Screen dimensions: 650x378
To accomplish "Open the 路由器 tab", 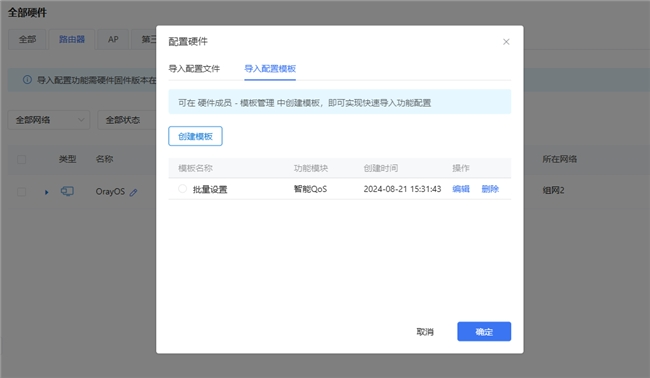I will [x=72, y=39].
